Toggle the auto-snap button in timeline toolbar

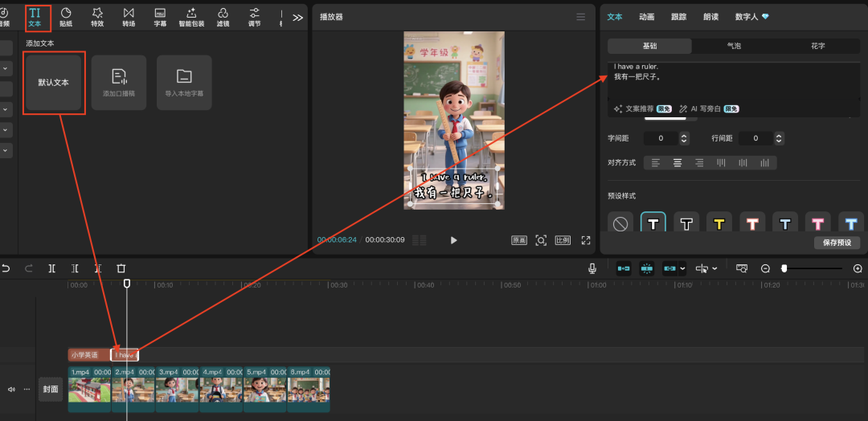[x=646, y=268]
